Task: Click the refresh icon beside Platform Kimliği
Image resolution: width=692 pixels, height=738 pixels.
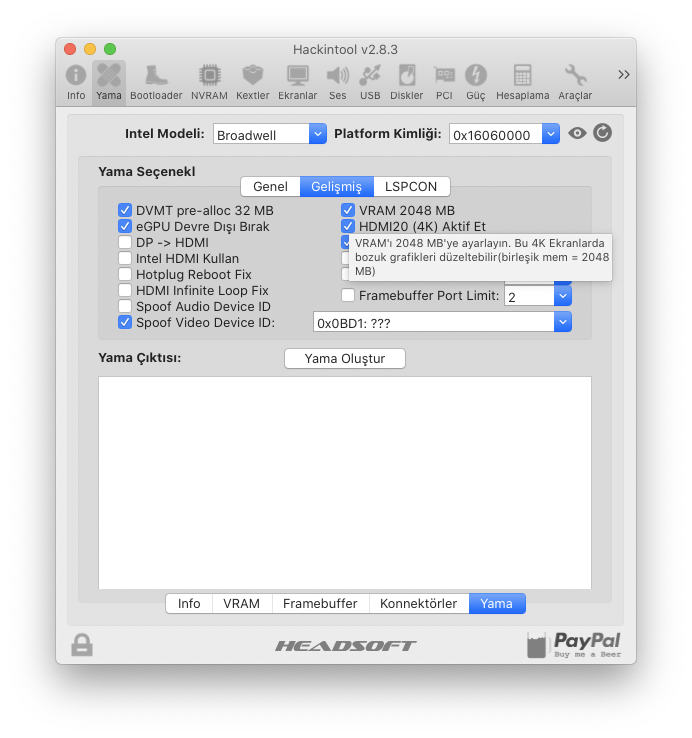Action: coord(602,133)
